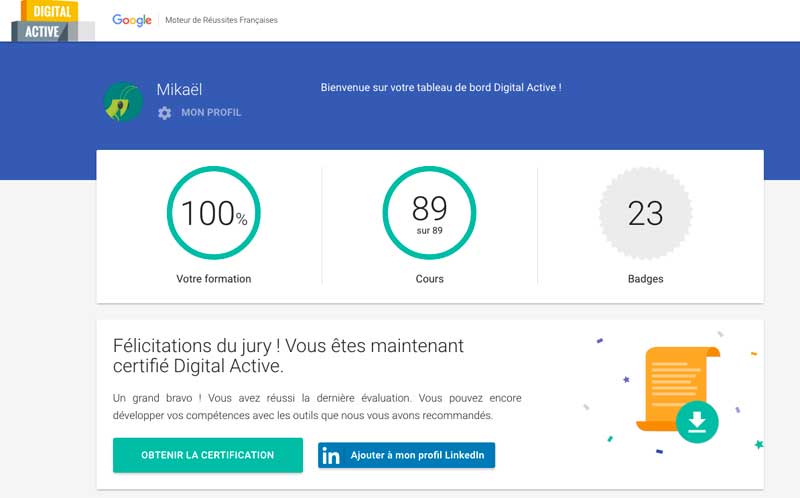This screenshot has width=800, height=498.
Task: Click the Digital Active logo
Action: pyautogui.click(x=53, y=21)
